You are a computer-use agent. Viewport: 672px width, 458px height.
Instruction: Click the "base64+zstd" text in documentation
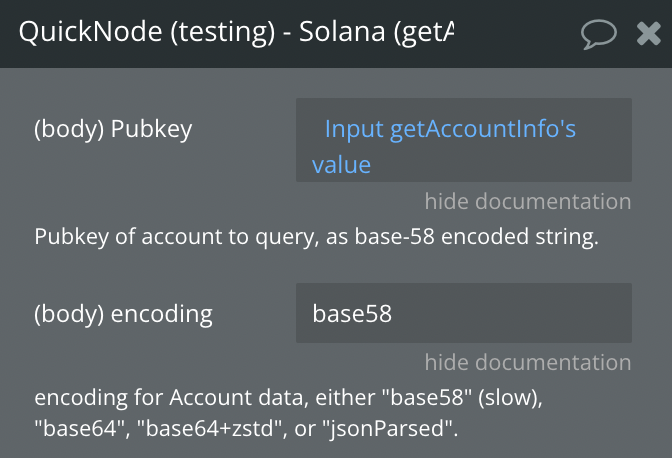tap(210, 428)
